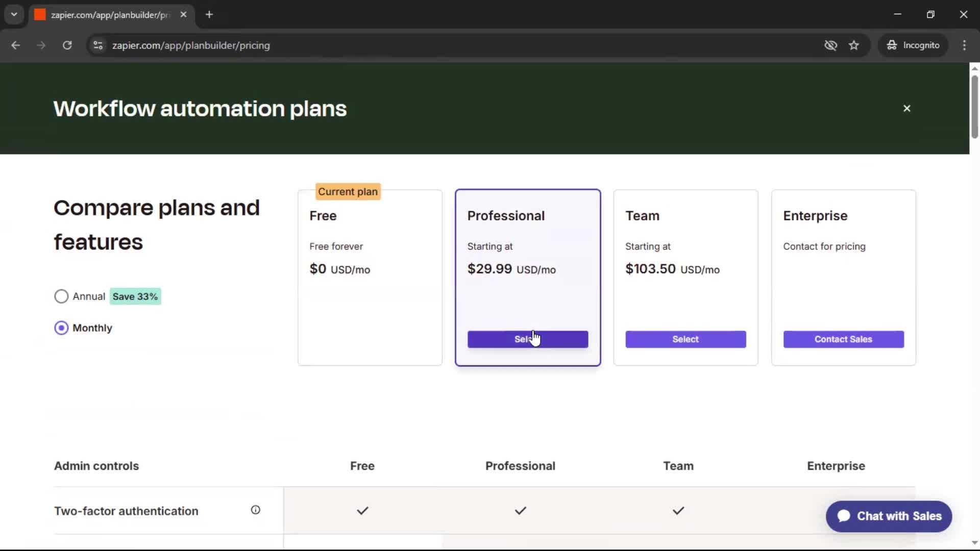
Task: Click the Team column header in table
Action: [x=678, y=466]
